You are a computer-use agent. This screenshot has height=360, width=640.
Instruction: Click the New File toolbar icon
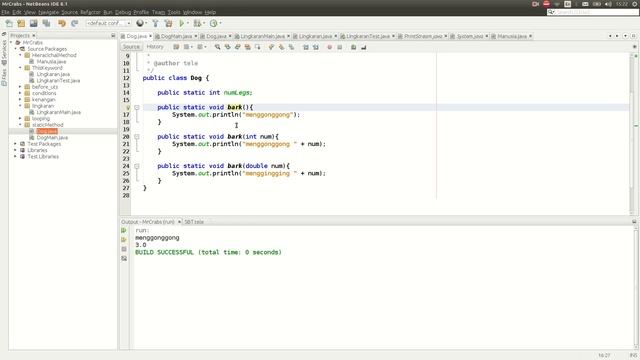pos(9,23)
